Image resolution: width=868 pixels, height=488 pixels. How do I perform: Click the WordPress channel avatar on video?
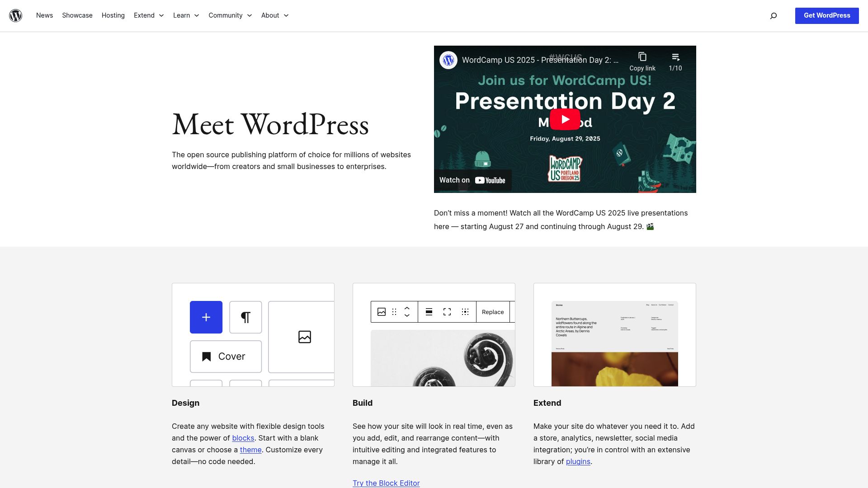(448, 60)
